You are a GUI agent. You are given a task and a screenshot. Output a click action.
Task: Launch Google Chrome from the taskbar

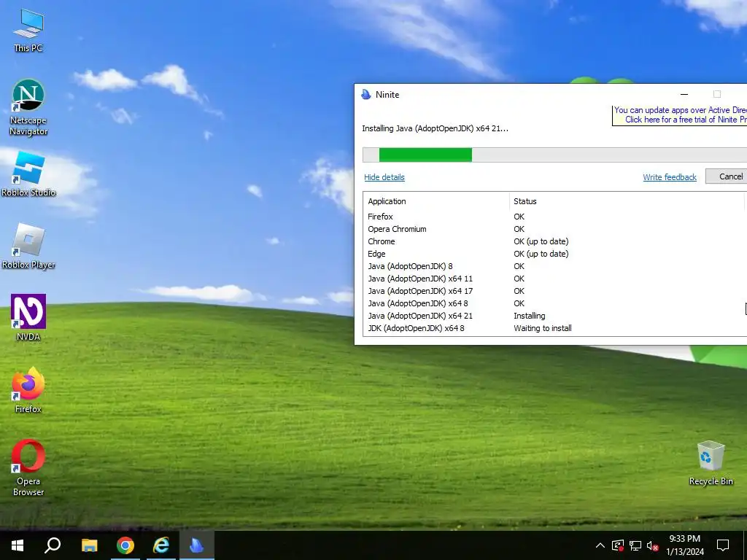[125, 545]
